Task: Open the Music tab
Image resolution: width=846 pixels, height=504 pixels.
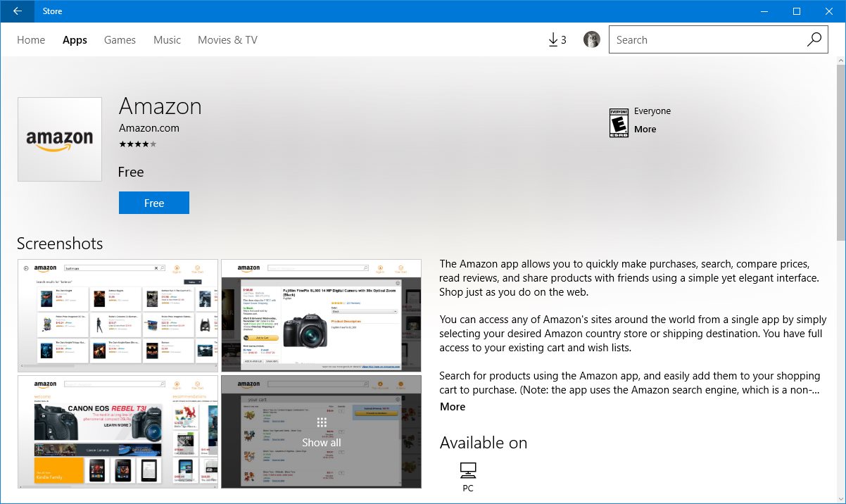Action: [167, 40]
